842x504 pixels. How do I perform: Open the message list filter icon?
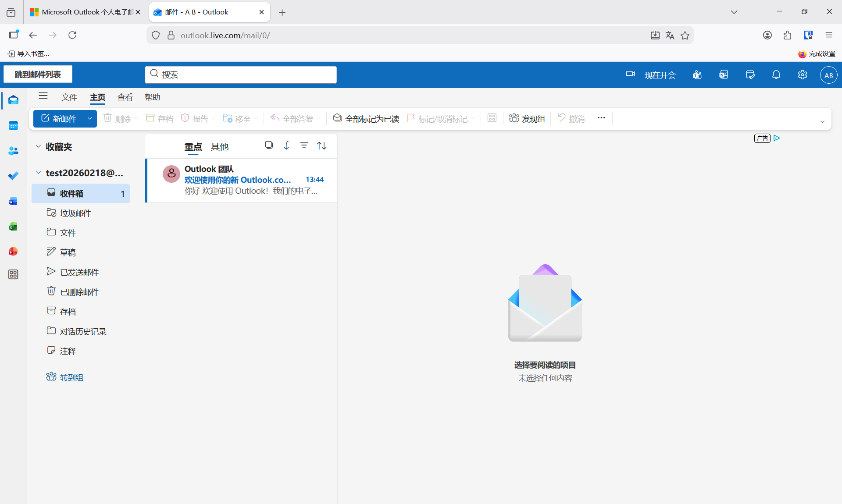[x=304, y=145]
